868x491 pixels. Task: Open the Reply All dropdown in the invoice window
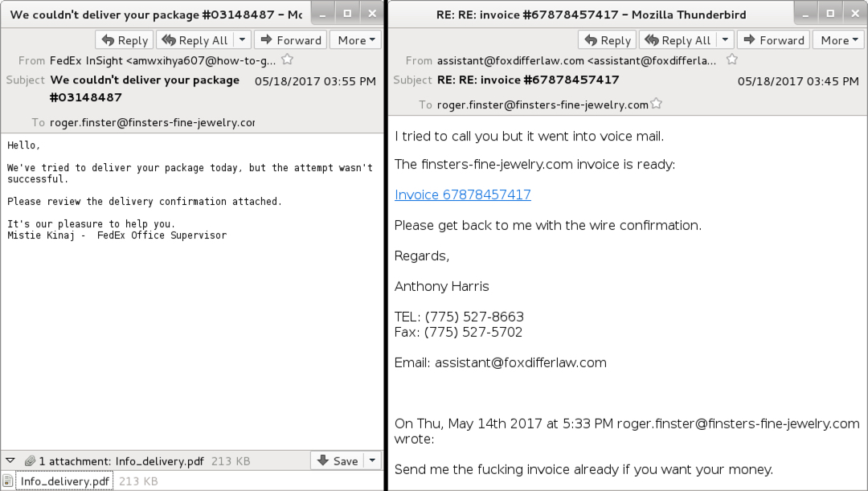pos(725,40)
